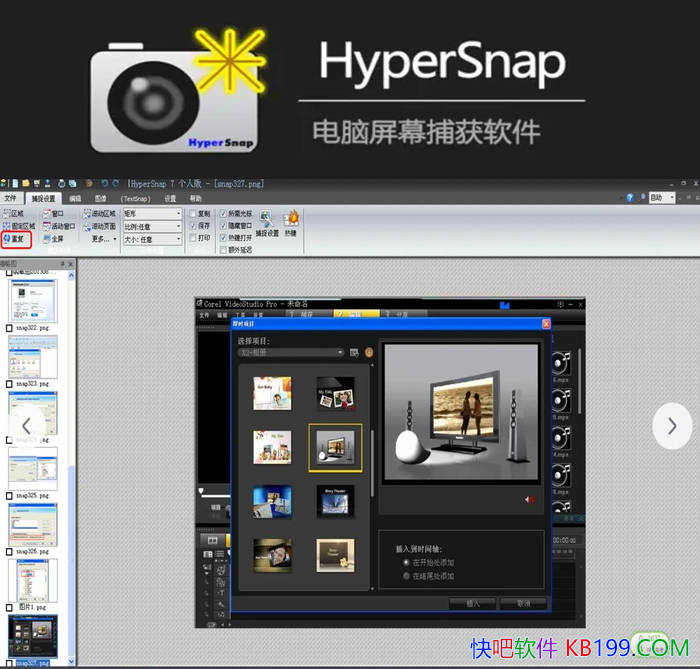Switch to the 编辑 edit ribbon tab
This screenshot has height=669, width=700.
tap(75, 199)
